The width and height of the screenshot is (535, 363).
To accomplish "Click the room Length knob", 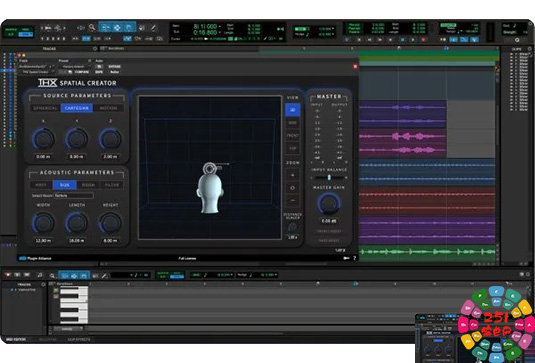I will click(76, 223).
